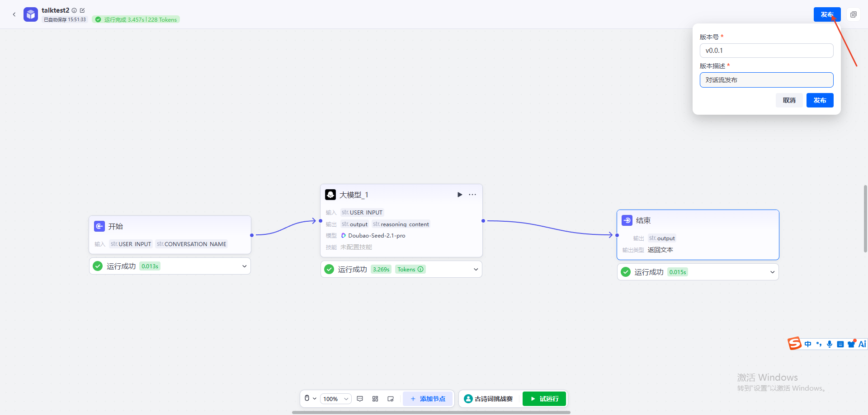
Task: Open the mouse interaction mode dropdown
Action: [310, 399]
